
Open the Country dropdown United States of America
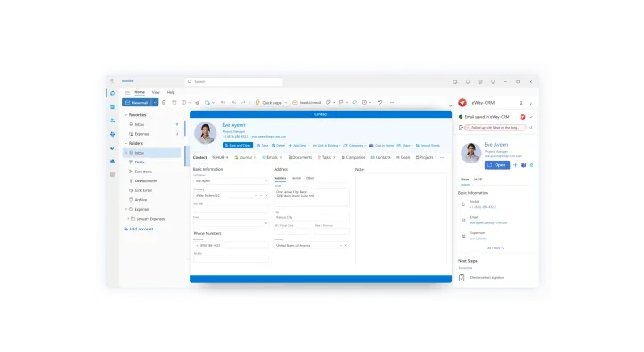[311, 246]
